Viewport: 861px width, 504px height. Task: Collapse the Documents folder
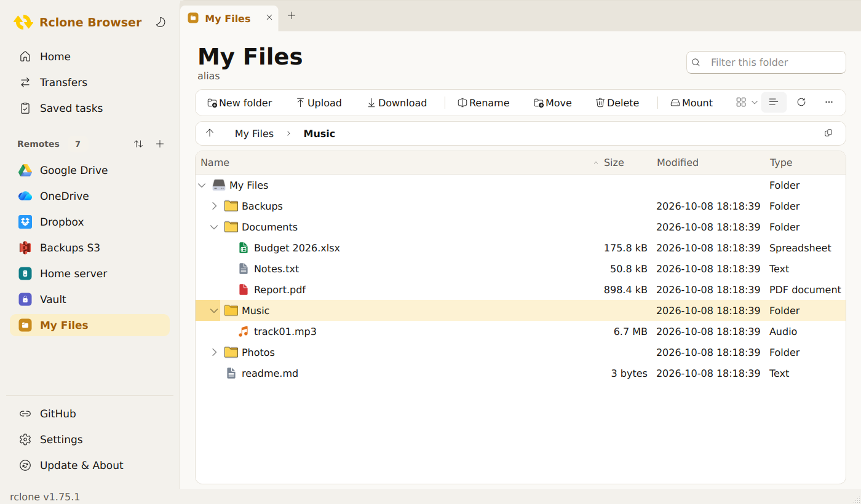[214, 227]
